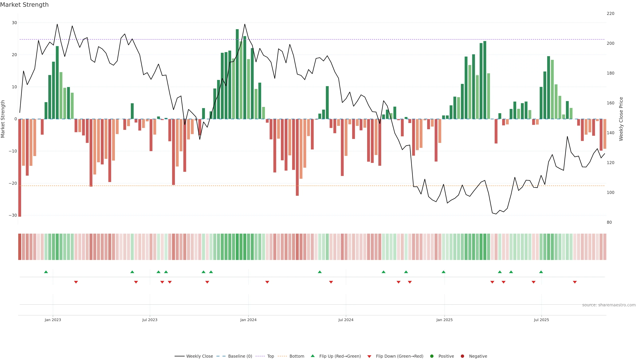Viewport: 644px width, 362px height.
Task: Click the green Positive circle in the legend
Action: point(432,356)
